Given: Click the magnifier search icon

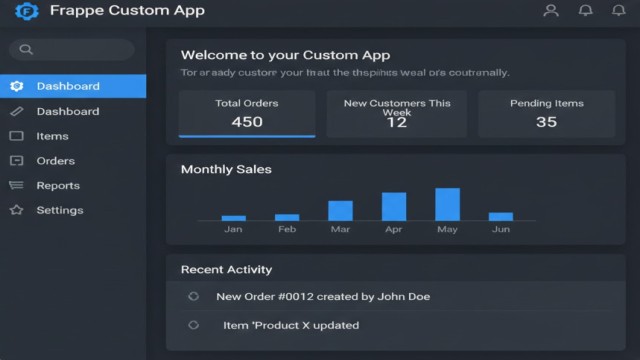Looking at the screenshot, I should click(x=26, y=49).
